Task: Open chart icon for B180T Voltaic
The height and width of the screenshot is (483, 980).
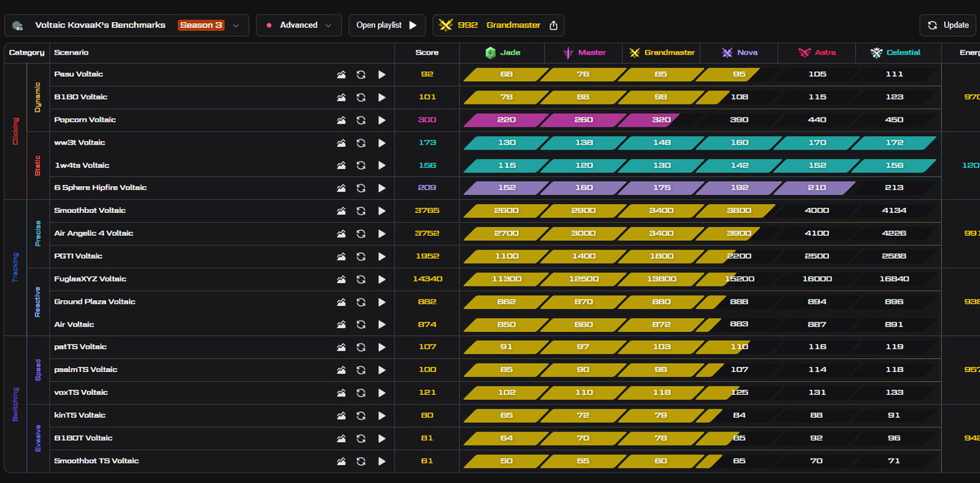Action: (341, 438)
